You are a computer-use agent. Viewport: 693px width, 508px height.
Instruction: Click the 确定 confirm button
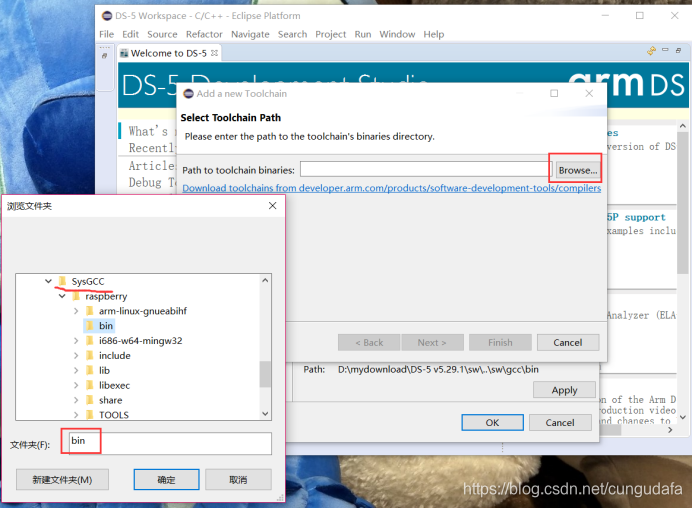[x=166, y=480]
